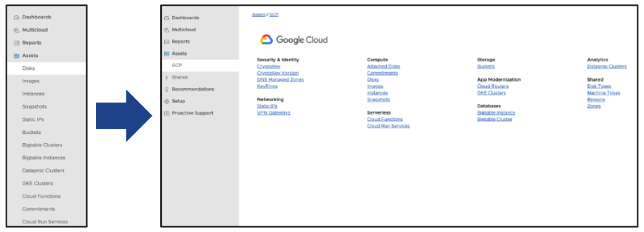The width and height of the screenshot is (644, 232).
Task: Open Zones link under Shared
Action: point(594,106)
